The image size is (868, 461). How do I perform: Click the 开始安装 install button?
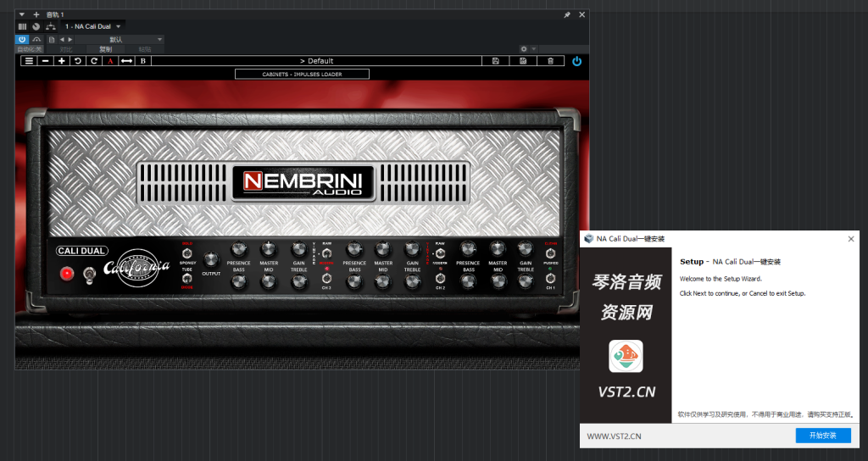click(x=822, y=435)
